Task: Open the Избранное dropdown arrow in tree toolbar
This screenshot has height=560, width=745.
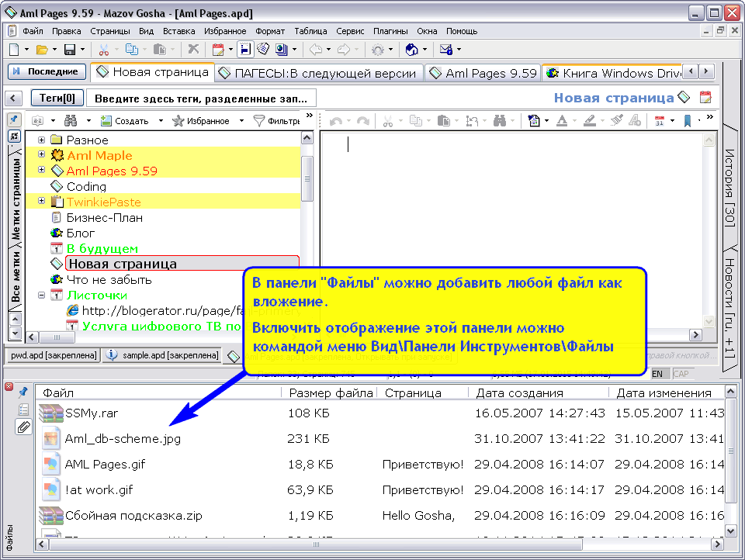Action: [241, 121]
